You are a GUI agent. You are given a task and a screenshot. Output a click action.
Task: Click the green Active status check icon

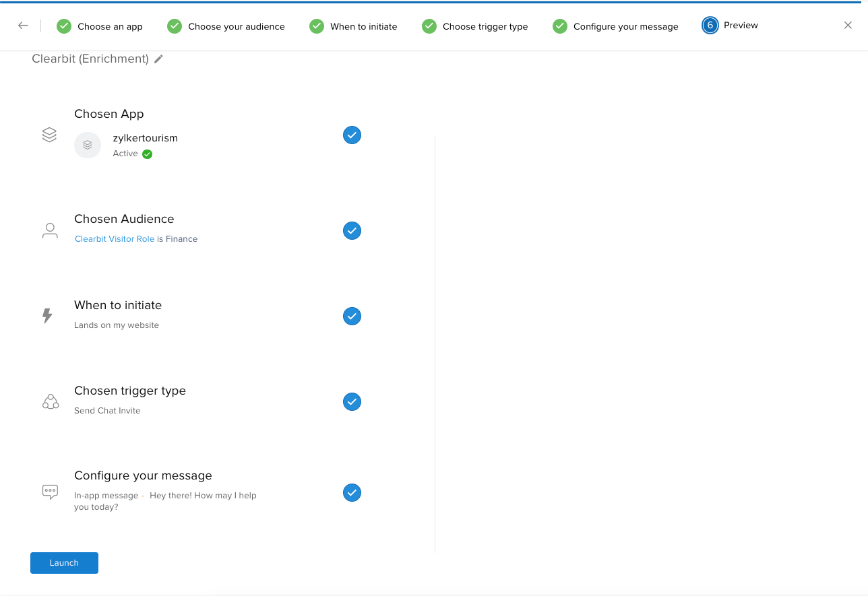(147, 154)
